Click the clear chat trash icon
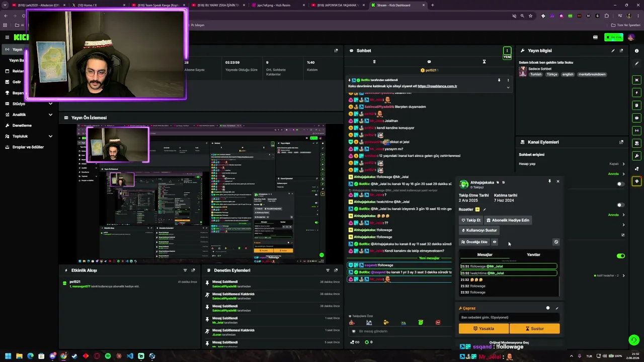This screenshot has height=362, width=644. coord(374,62)
